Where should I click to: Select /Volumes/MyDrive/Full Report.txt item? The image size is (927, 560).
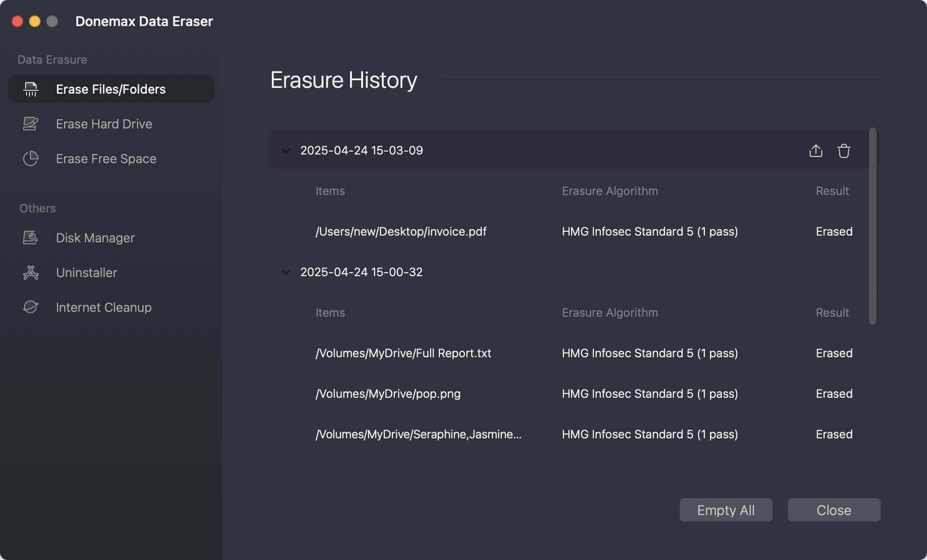[404, 353]
